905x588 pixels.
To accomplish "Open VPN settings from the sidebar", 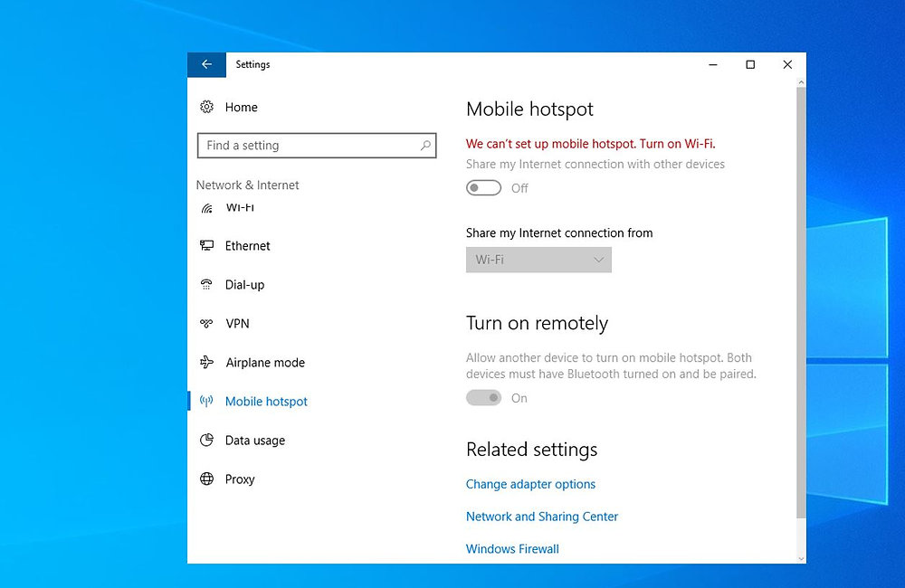I will pos(207,323).
